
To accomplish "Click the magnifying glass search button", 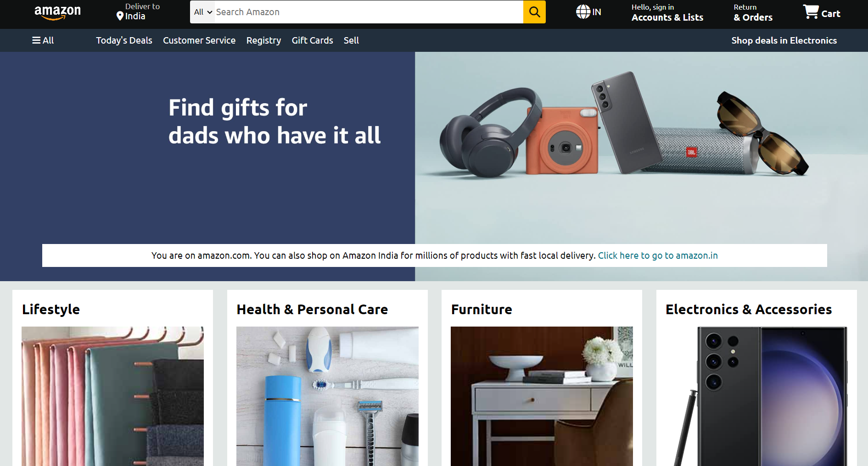I will click(534, 12).
